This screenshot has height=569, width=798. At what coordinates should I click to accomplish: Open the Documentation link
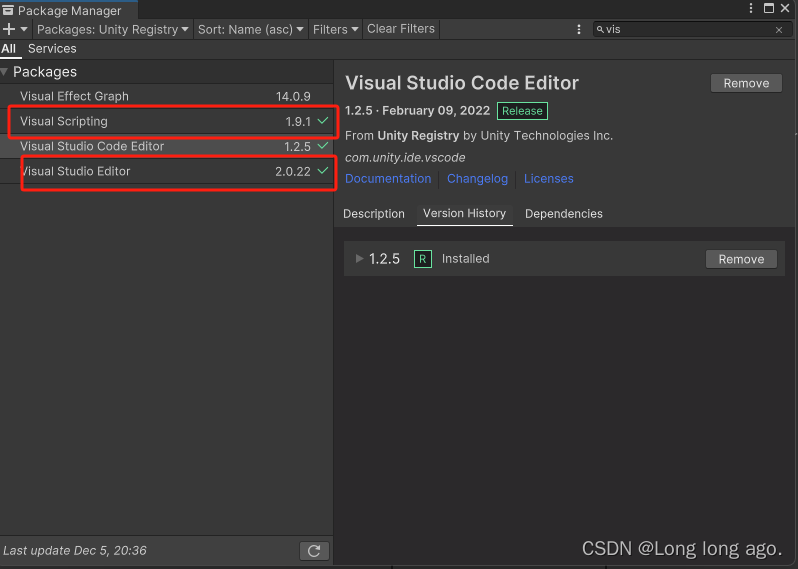pyautogui.click(x=388, y=179)
